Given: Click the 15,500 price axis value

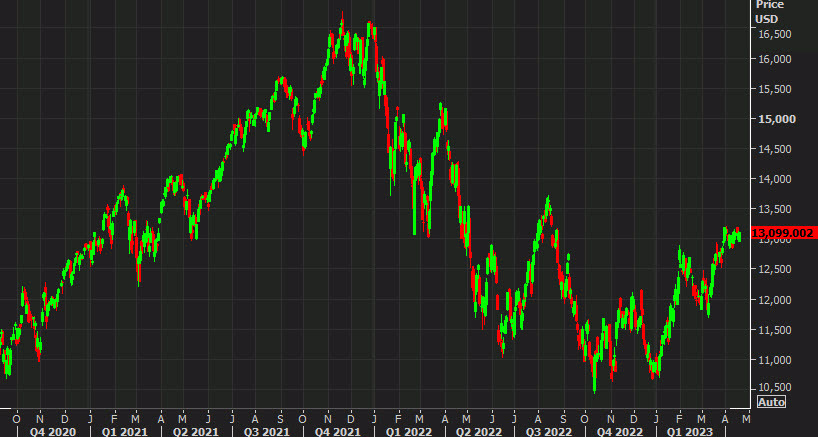Looking at the screenshot, I should click(774, 89).
